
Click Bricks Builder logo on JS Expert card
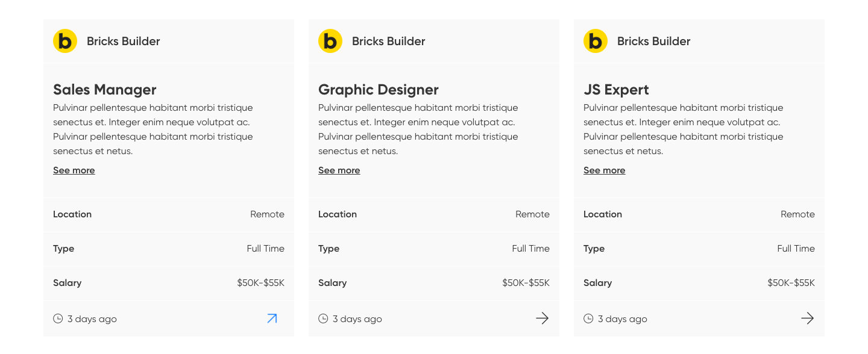[596, 41]
